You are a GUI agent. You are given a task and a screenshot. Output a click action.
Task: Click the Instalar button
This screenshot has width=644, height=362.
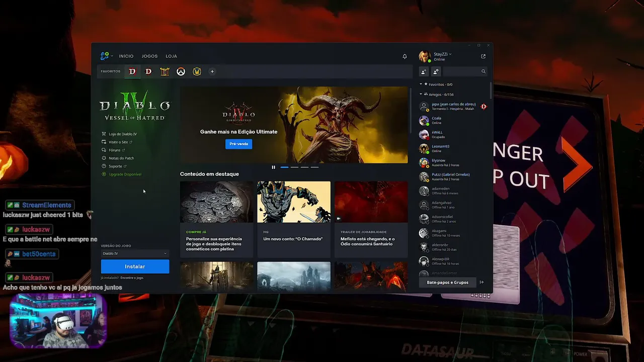click(x=135, y=266)
